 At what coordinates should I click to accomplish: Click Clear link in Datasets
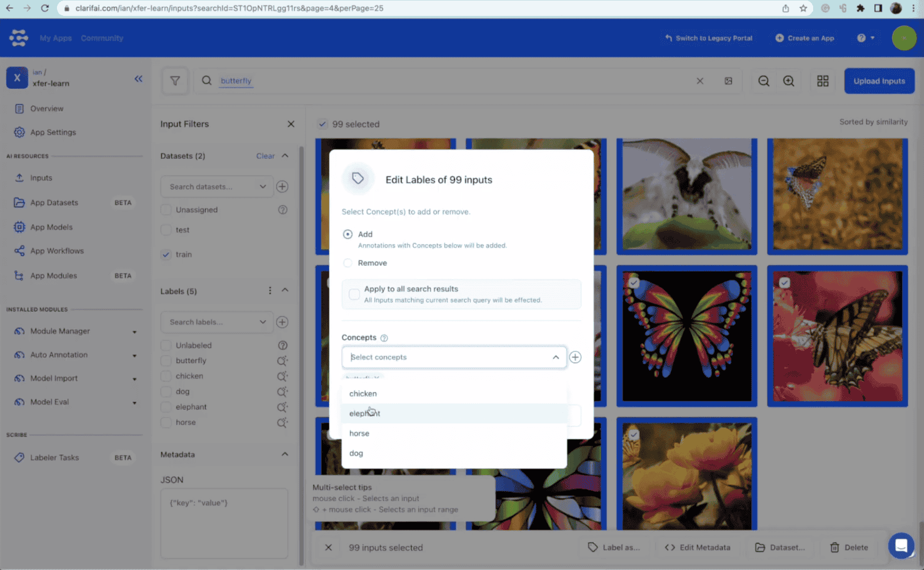[265, 156]
